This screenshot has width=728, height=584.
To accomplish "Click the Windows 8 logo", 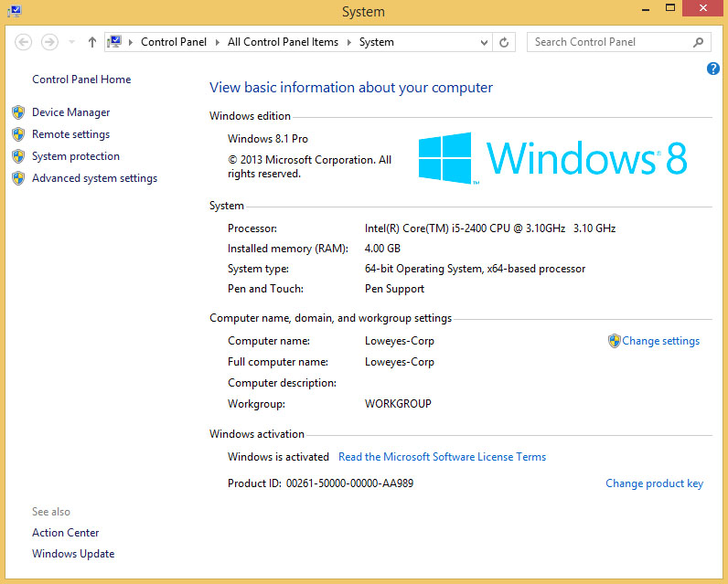I will [552, 158].
